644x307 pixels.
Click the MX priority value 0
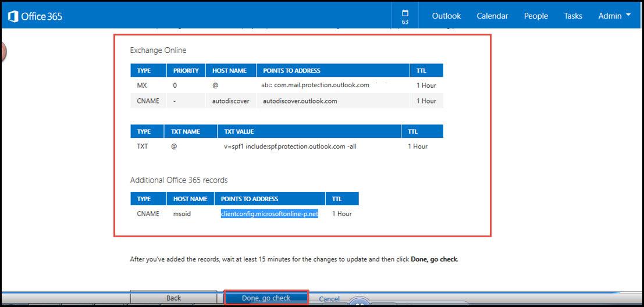pyautogui.click(x=175, y=85)
